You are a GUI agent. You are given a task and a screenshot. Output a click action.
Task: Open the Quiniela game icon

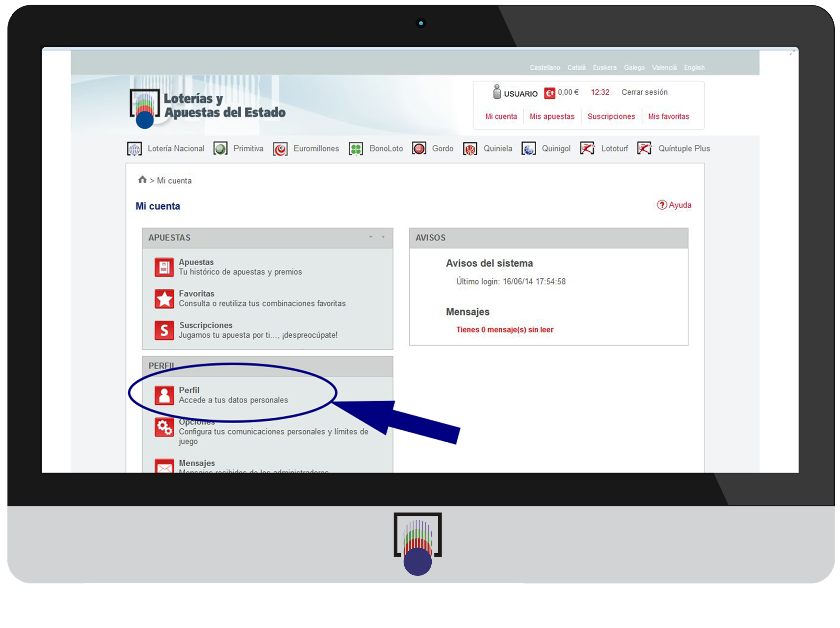point(470,149)
